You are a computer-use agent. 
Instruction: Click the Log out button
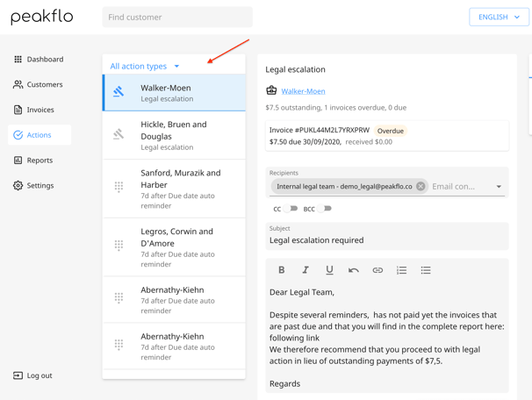(x=32, y=375)
